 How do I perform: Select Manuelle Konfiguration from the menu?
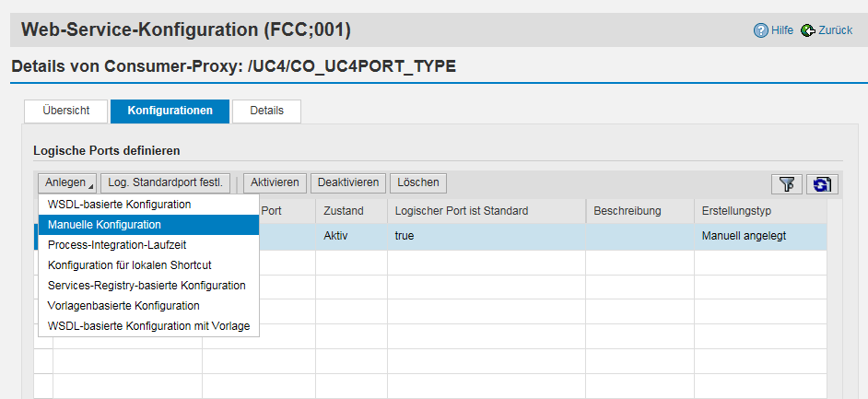(x=104, y=225)
